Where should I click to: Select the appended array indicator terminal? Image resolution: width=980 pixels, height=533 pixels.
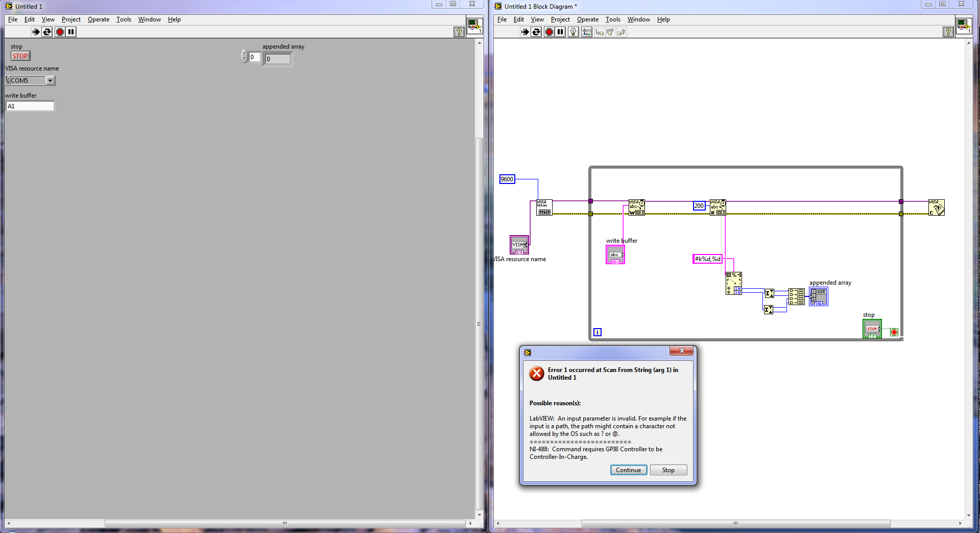click(x=819, y=296)
